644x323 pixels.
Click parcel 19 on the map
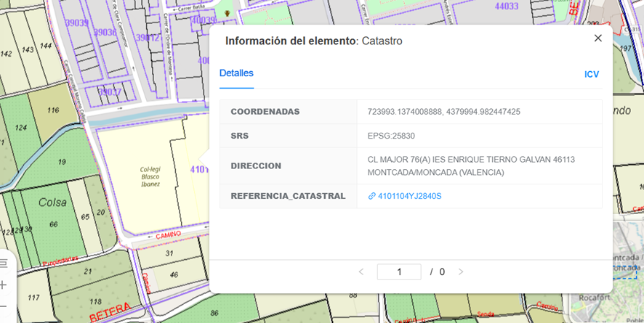click(62, 162)
